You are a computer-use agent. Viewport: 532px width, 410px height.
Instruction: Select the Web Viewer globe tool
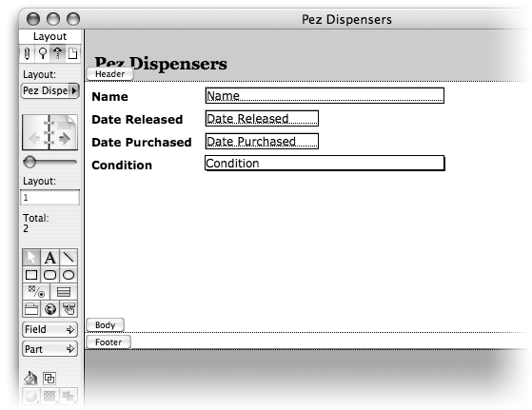click(49, 309)
